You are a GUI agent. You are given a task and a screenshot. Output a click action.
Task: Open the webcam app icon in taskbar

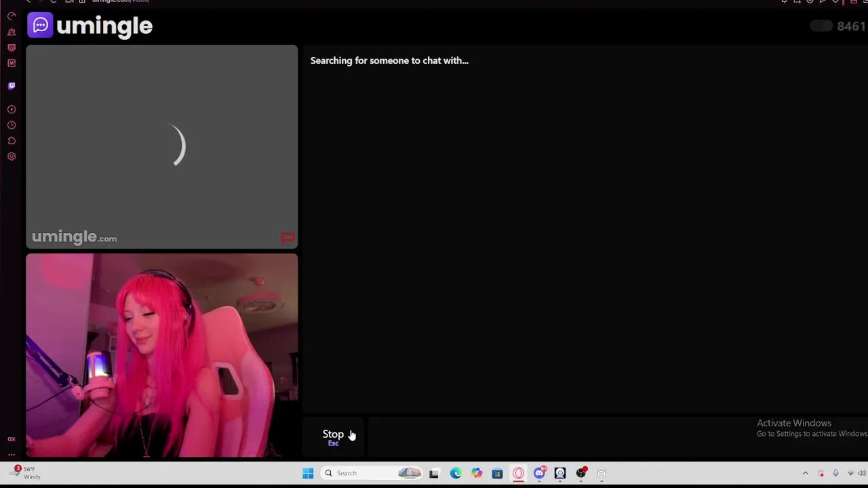pos(560,473)
